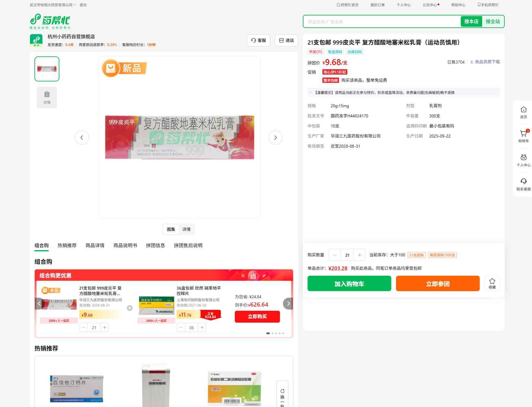This screenshot has height=407, width=532.
Task: Focus the drug name search input field
Action: point(381,22)
